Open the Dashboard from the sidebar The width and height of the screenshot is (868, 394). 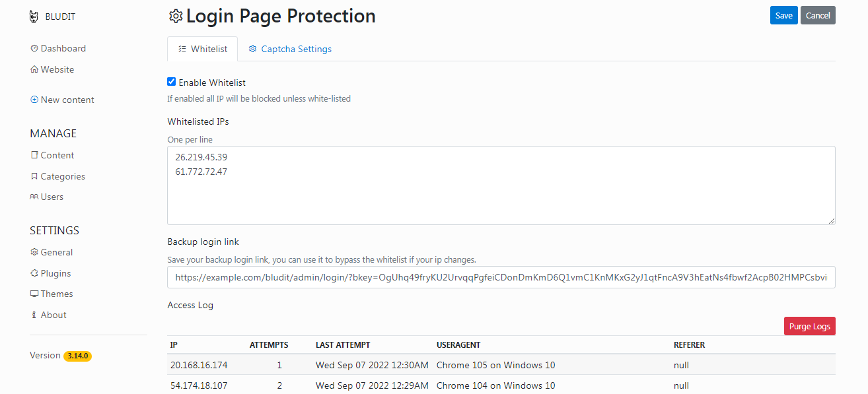tap(34, 48)
